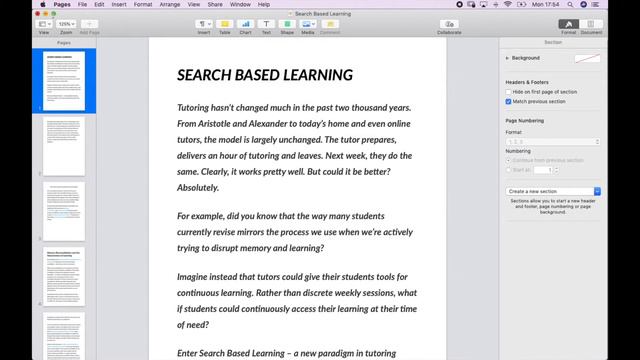Open the page numbering Format dropdown
Image resolution: width=640 pixels, height=360 pixels.
[553, 142]
